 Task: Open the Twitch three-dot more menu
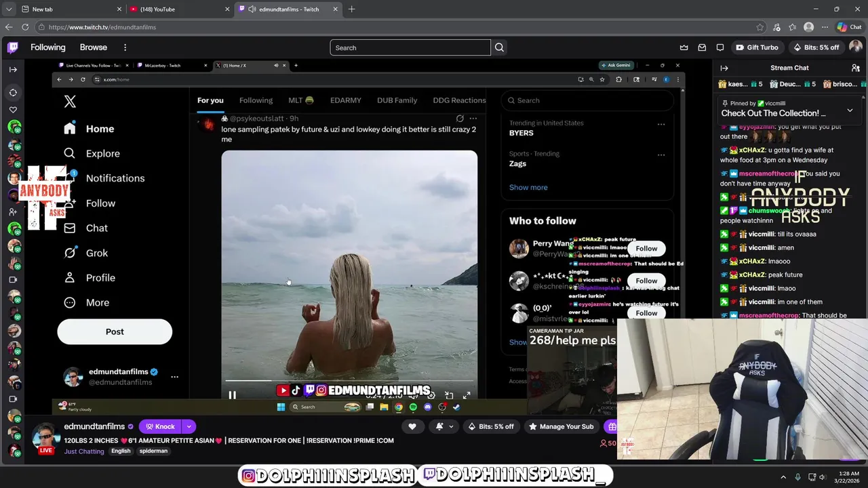click(125, 47)
